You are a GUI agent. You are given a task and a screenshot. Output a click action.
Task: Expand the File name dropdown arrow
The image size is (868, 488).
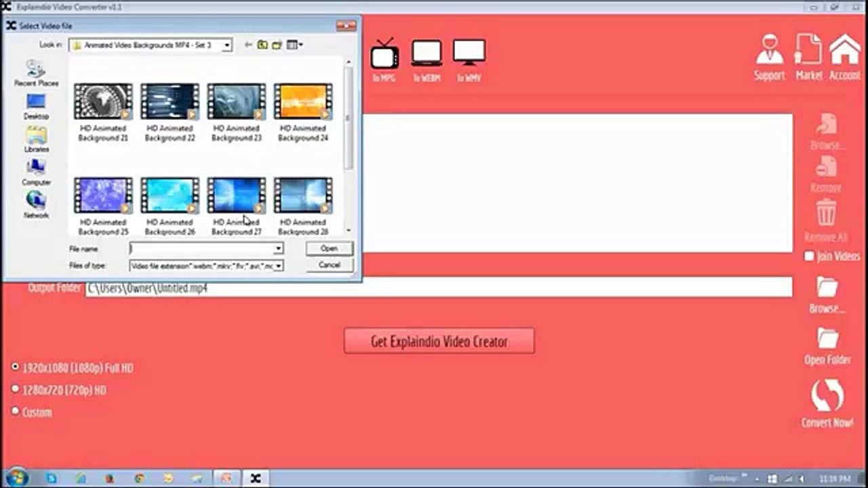278,249
